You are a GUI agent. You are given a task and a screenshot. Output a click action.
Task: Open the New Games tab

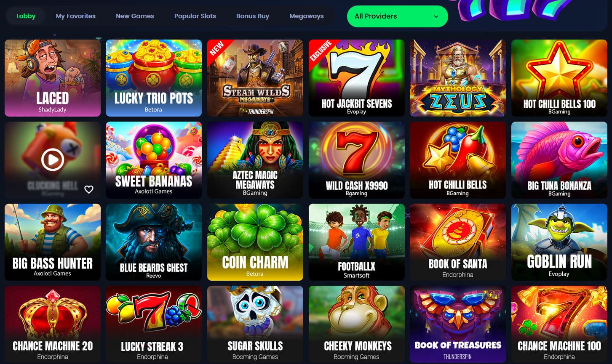click(x=135, y=16)
